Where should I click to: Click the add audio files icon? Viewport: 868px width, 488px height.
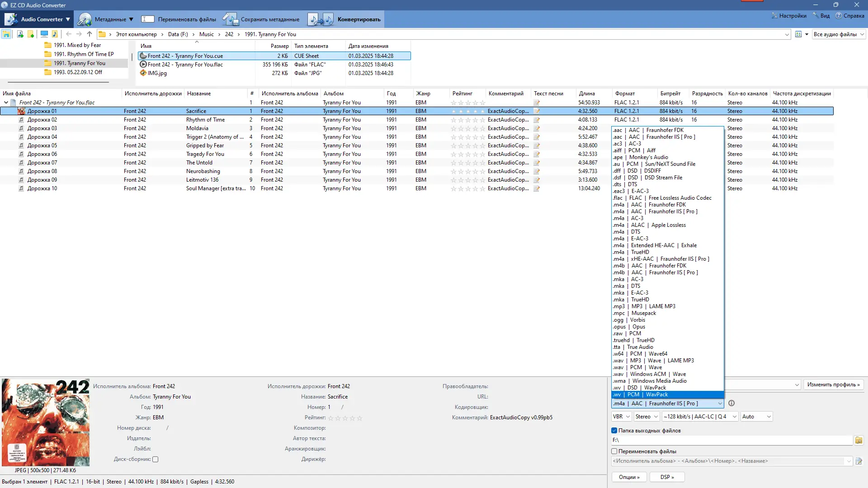pos(20,34)
